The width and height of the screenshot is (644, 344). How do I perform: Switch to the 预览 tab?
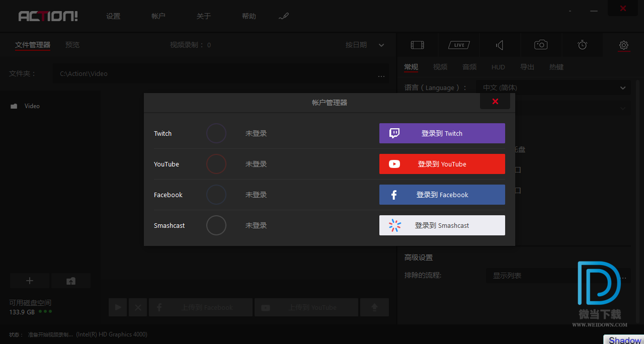tap(72, 45)
